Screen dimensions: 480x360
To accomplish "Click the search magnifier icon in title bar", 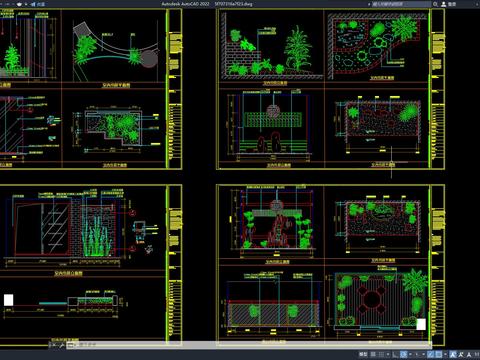I will click(x=435, y=4).
